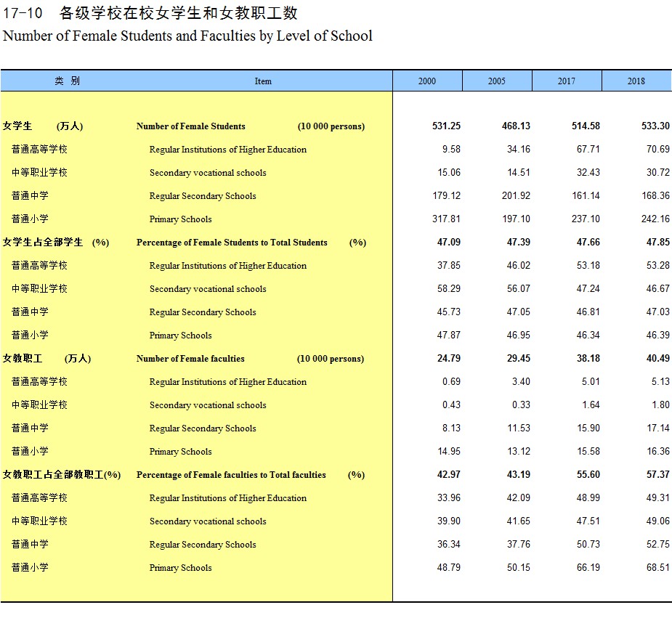Click the value 45.73

point(449,312)
